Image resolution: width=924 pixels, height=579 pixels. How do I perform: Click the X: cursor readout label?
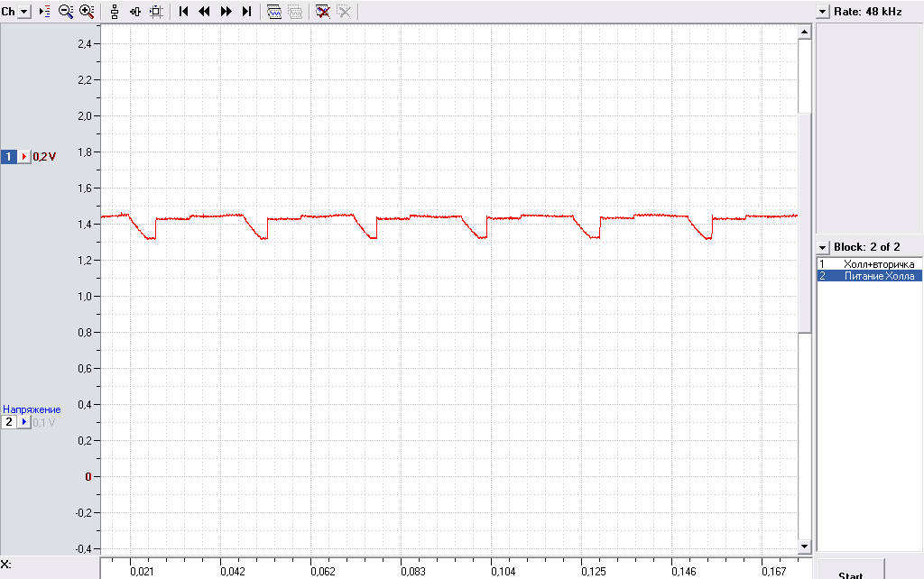(6, 565)
